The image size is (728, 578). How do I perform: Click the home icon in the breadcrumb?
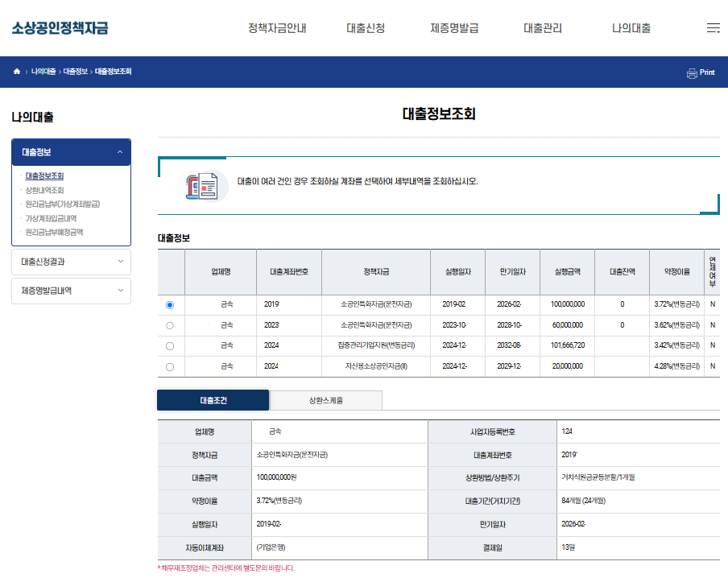pyautogui.click(x=16, y=72)
